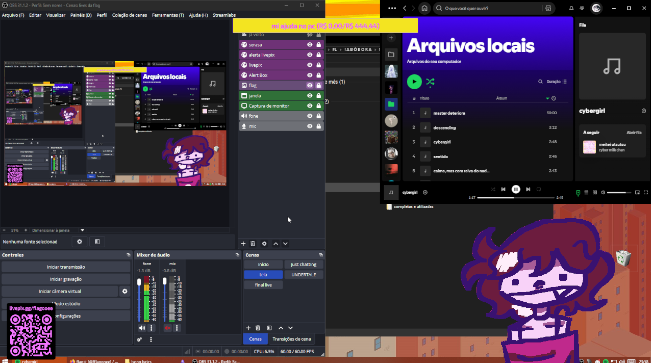Undock the Cenas panel

pos(321,255)
